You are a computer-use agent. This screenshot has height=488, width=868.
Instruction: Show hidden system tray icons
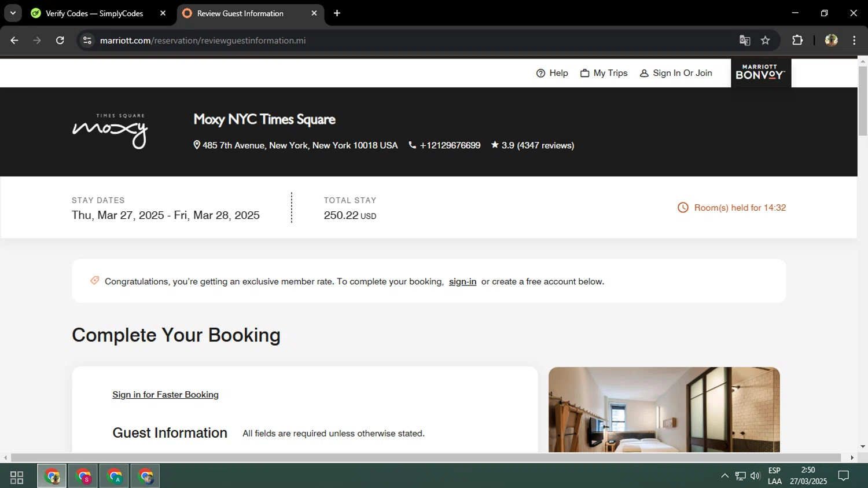point(724,476)
